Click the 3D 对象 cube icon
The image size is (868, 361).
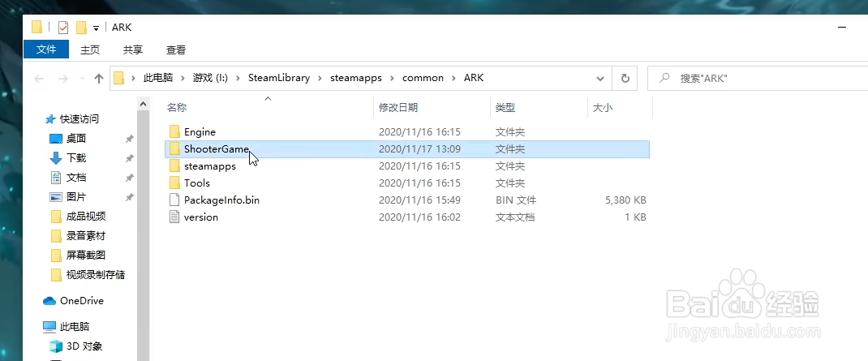(55, 346)
